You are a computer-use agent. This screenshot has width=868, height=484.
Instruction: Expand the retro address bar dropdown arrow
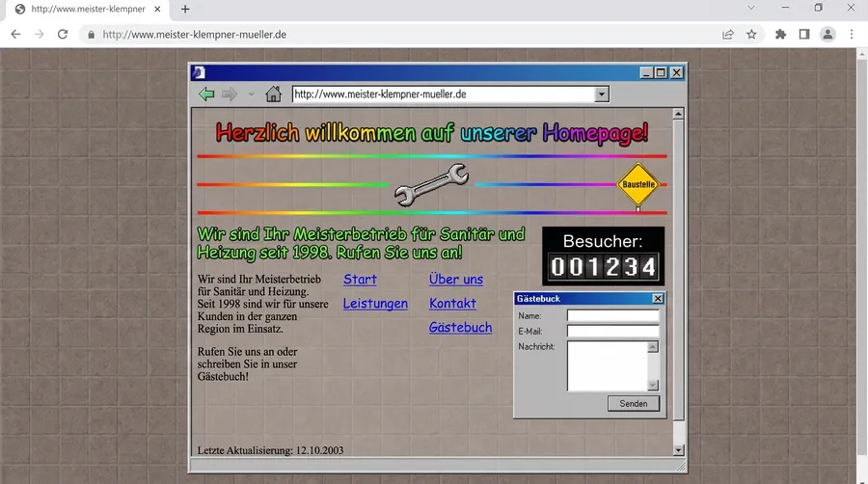(x=601, y=94)
